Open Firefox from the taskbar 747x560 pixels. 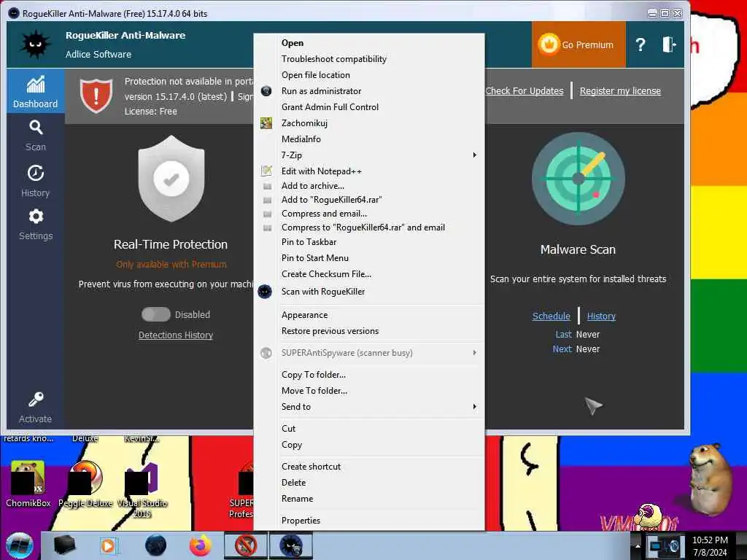200,545
